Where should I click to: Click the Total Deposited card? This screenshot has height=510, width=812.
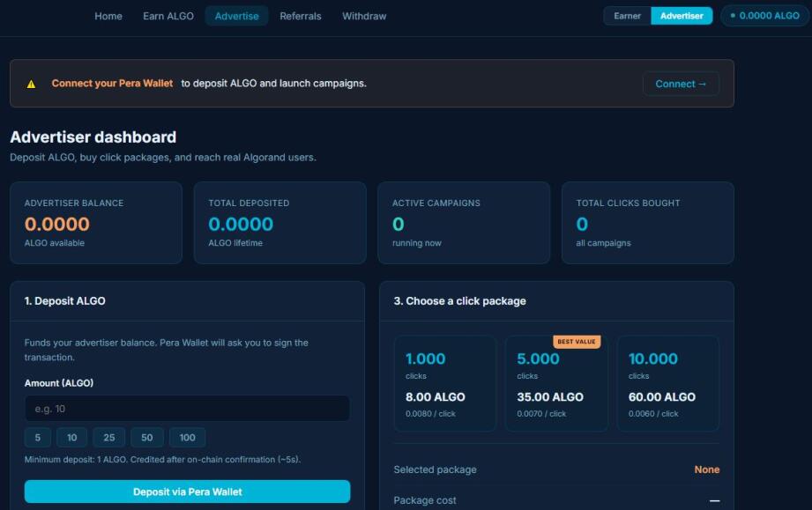[x=279, y=223]
